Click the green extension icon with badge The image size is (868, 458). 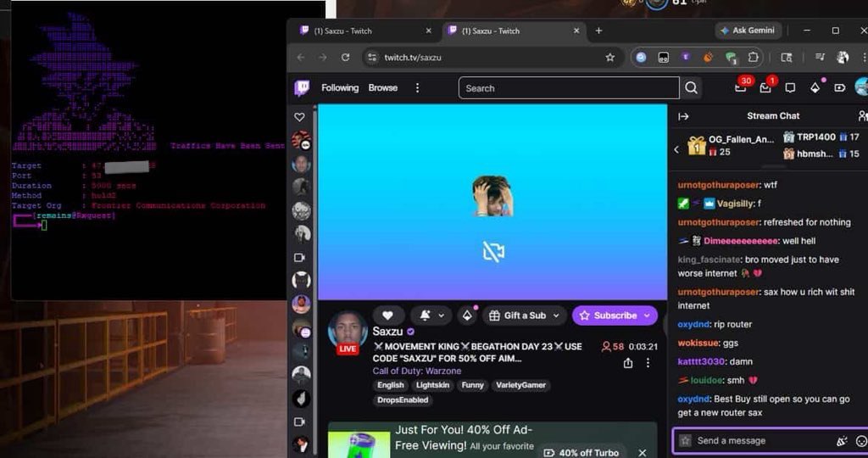(x=731, y=58)
